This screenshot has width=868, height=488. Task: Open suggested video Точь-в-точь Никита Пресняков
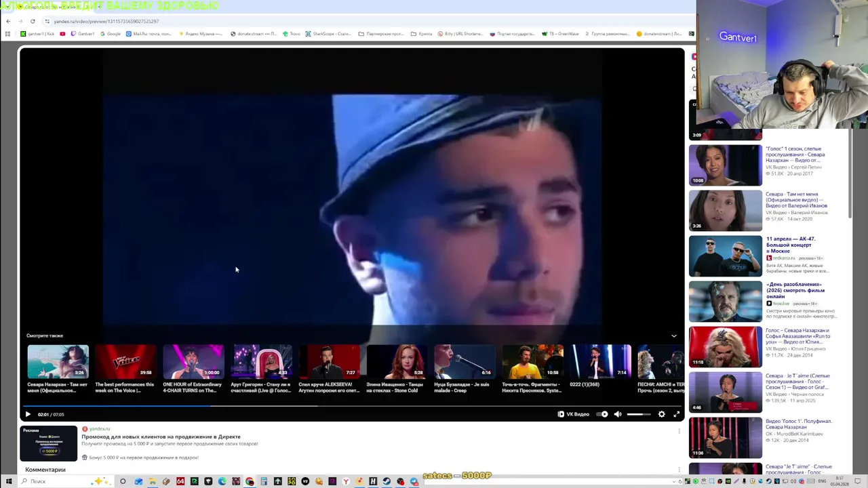[x=532, y=369]
